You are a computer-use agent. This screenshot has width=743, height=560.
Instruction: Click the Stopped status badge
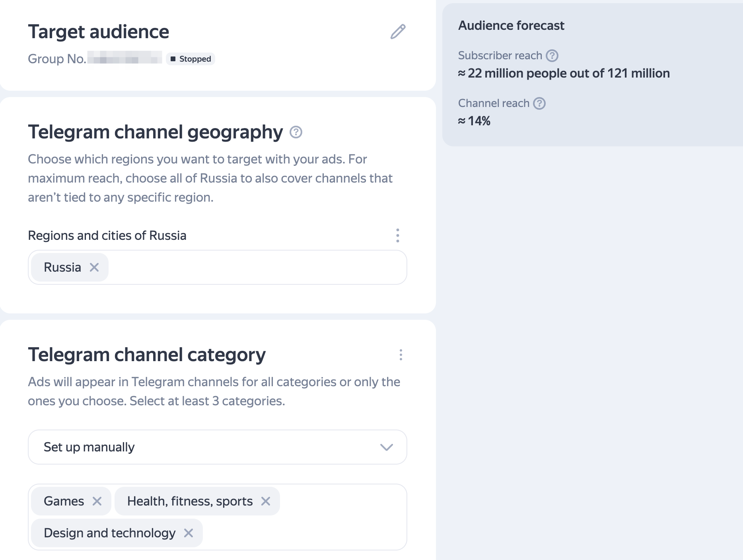[x=191, y=59]
